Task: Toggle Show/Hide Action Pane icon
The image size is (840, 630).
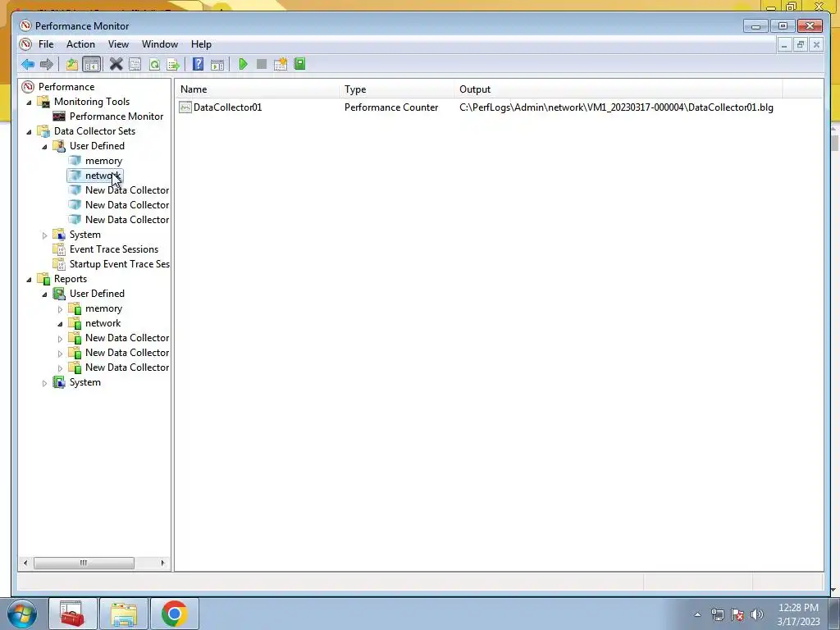Action: pyautogui.click(x=217, y=64)
